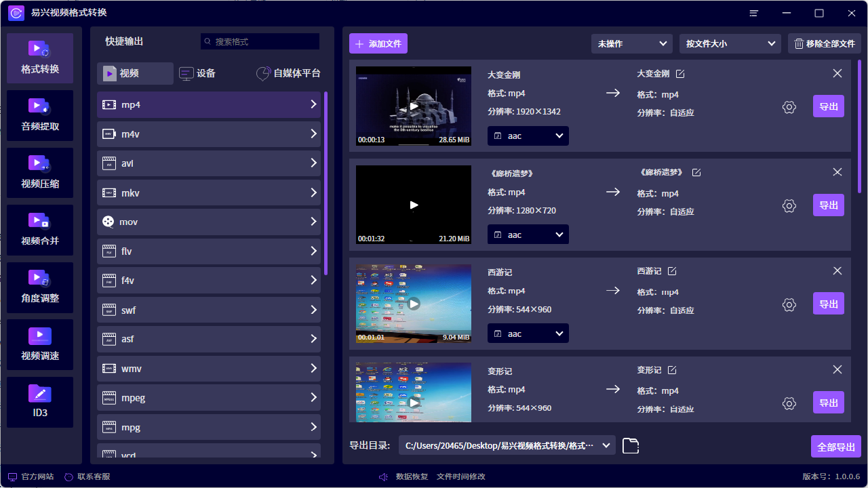Open the aac audio dropdown for 廊桥遗梦
This screenshot has width=868, height=488.
[x=528, y=234]
